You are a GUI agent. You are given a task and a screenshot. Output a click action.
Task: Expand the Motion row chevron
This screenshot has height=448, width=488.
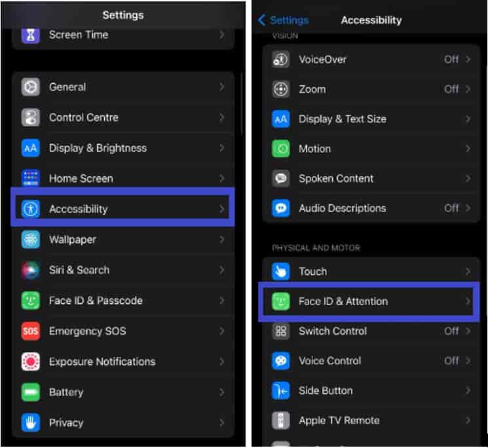468,149
